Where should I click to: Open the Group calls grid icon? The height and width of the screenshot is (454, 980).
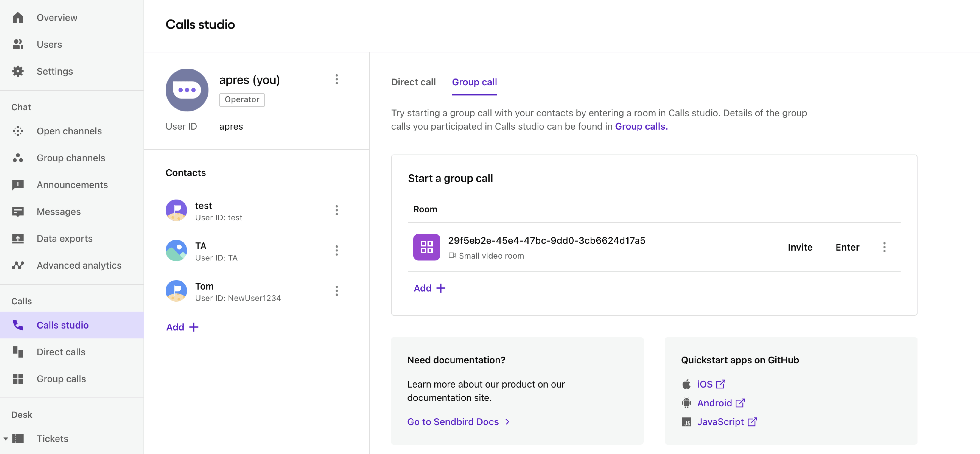[18, 379]
